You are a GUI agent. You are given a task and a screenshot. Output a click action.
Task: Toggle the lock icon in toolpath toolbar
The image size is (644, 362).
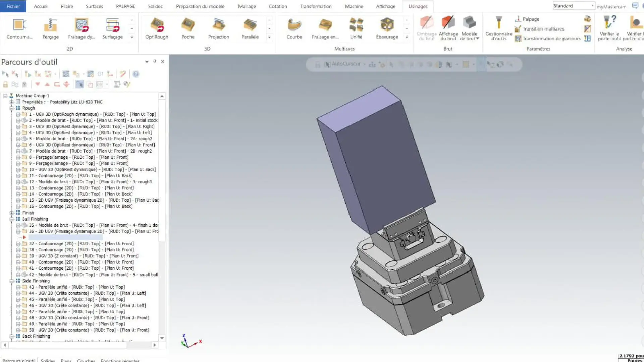coord(5,84)
